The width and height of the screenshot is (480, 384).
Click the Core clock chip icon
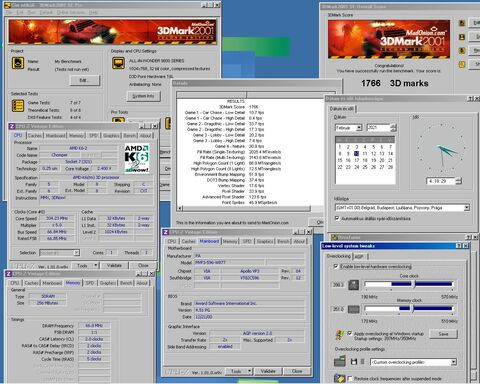click(x=354, y=285)
